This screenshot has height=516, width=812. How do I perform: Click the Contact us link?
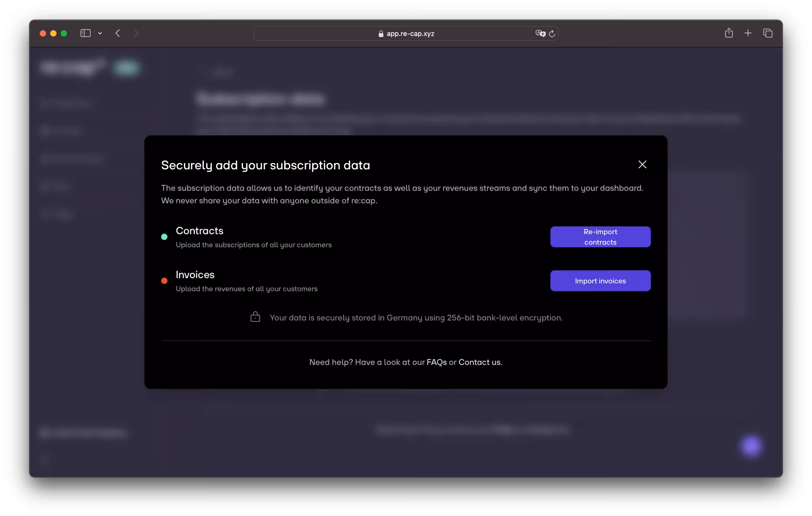(x=479, y=362)
